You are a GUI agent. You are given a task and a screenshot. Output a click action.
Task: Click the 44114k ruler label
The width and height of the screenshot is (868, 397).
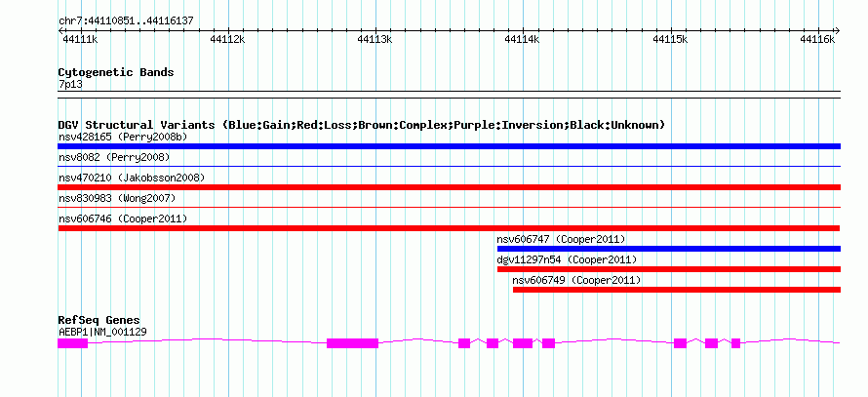522,39
